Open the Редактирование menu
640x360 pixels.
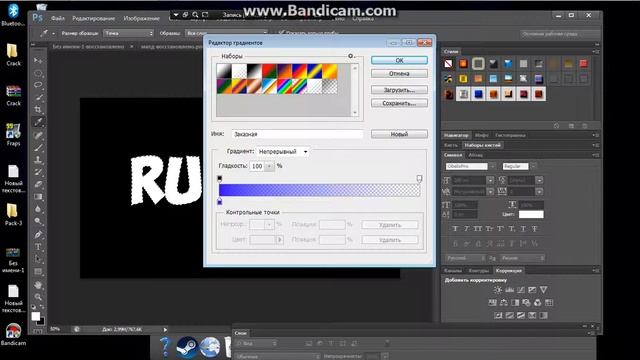[x=93, y=18]
